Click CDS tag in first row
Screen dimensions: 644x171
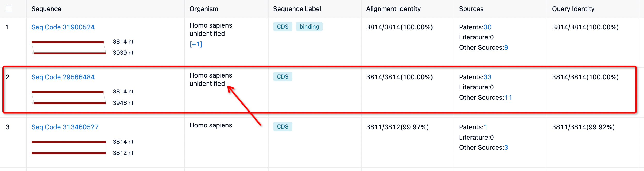282,27
